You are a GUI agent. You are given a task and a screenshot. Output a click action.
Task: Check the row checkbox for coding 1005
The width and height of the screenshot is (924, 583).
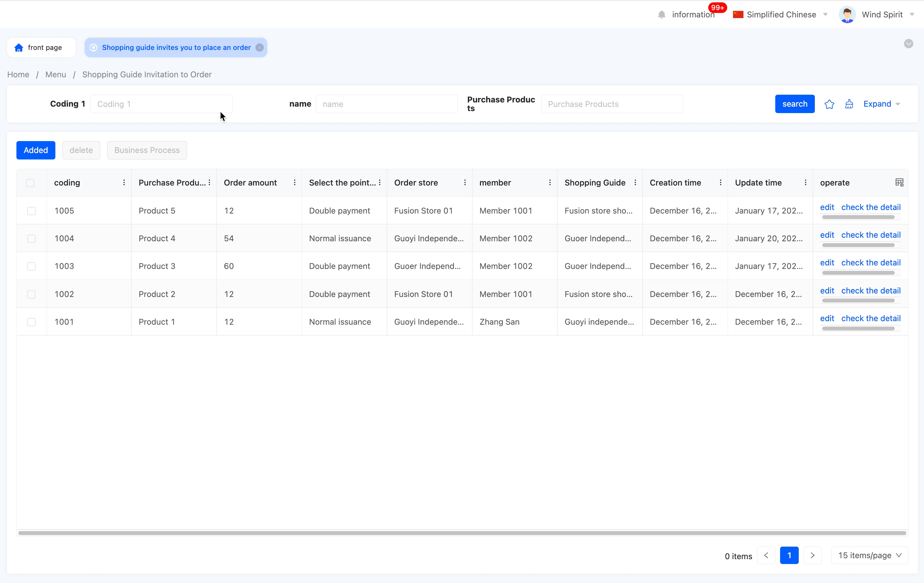point(32,211)
